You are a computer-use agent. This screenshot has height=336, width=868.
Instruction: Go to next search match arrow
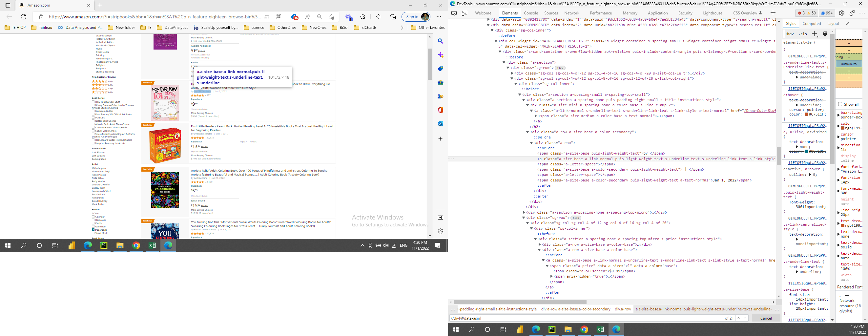point(745,318)
